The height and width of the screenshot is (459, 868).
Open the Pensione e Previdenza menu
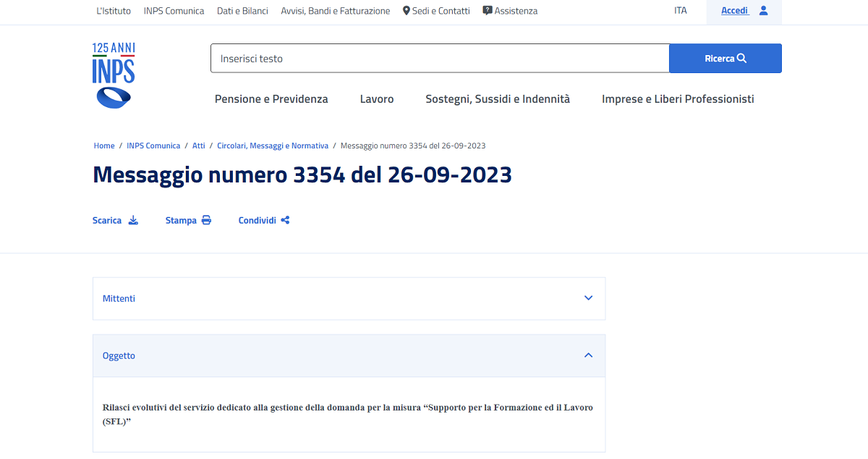[271, 98]
